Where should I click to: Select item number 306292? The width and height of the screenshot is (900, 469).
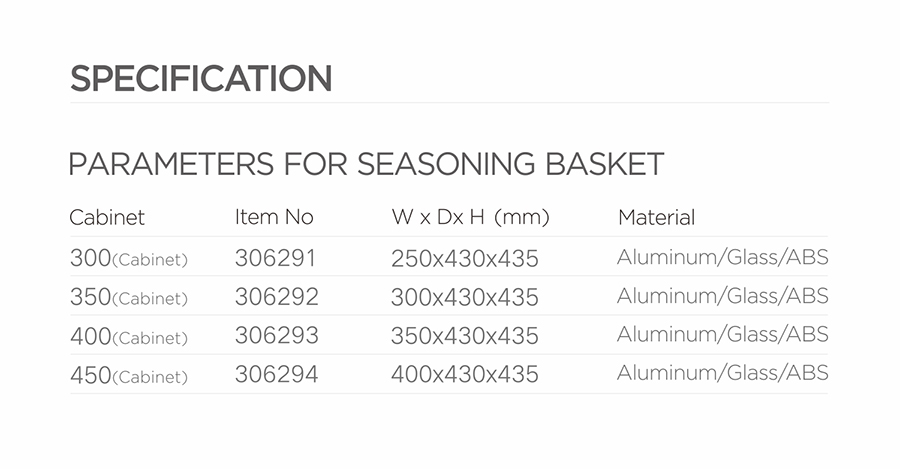[277, 297]
